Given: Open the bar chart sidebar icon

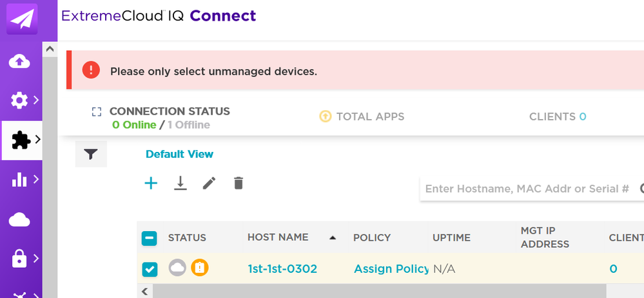Looking at the screenshot, I should point(19,179).
